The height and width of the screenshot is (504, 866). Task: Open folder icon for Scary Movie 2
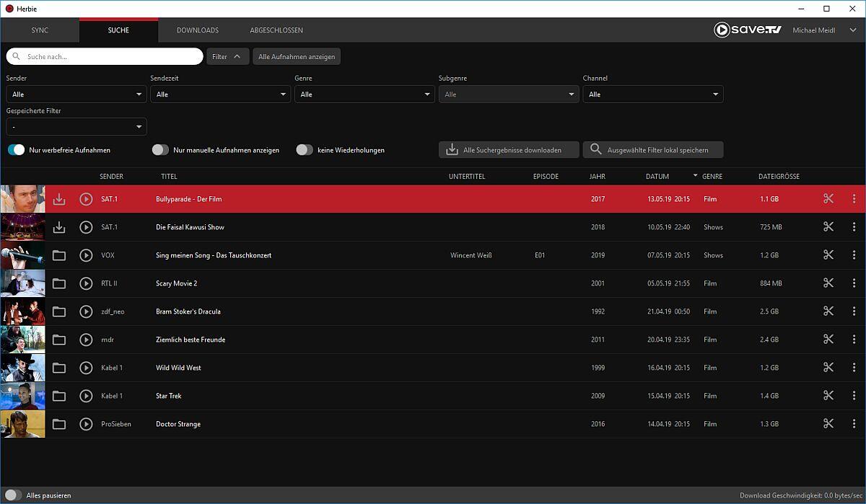[59, 283]
